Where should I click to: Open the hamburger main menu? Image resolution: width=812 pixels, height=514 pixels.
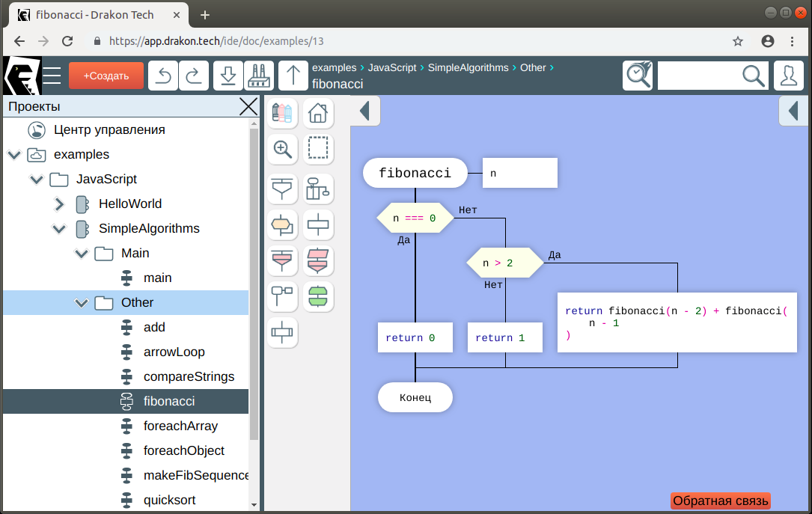click(x=52, y=76)
